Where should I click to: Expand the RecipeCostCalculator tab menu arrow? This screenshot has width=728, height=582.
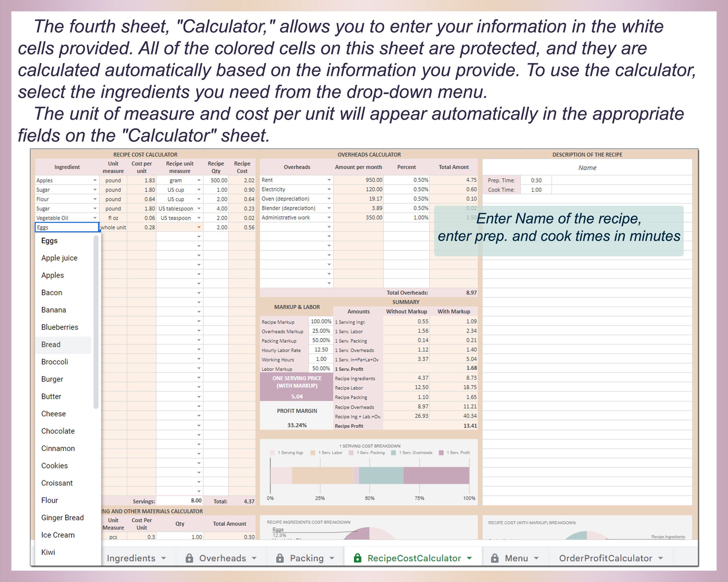click(x=469, y=558)
